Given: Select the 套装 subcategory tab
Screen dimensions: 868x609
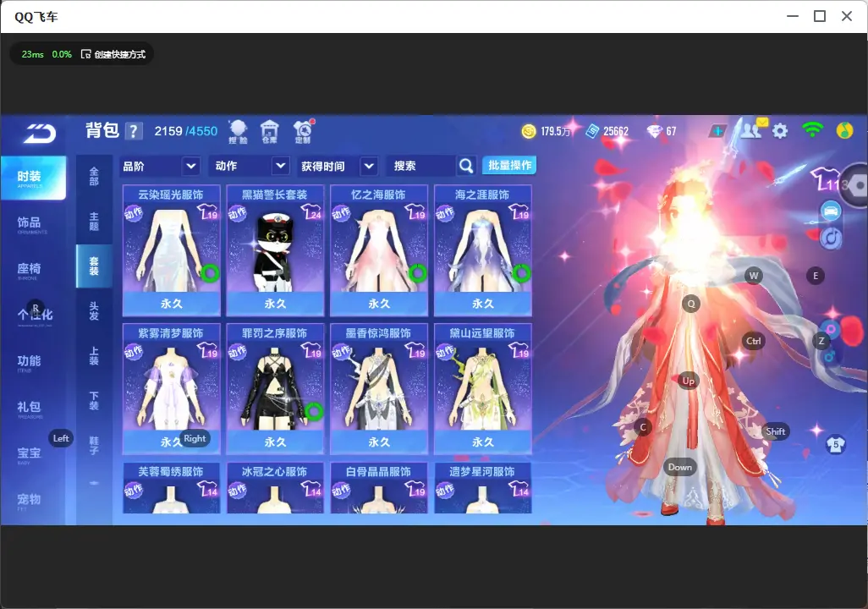Looking at the screenshot, I should (94, 266).
